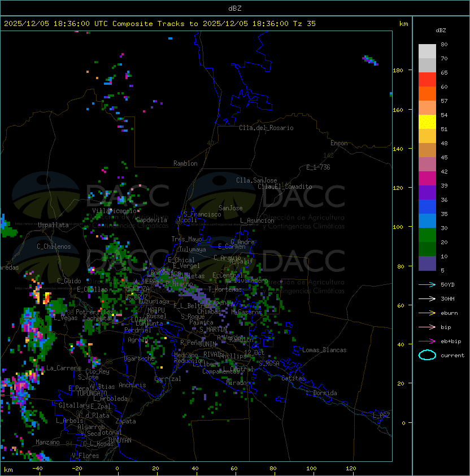This screenshot has height=476, width=470.
Task: Click the 'Capdevila' place label
Action: tap(151, 220)
